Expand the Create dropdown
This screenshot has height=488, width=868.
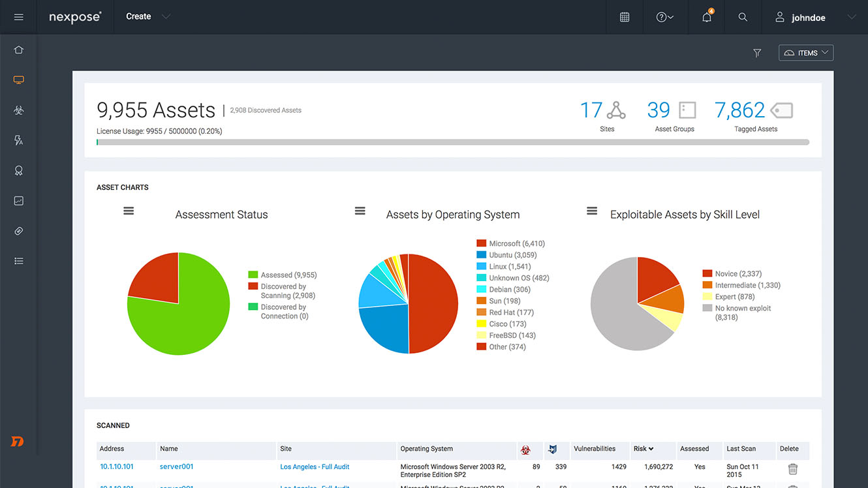[146, 17]
